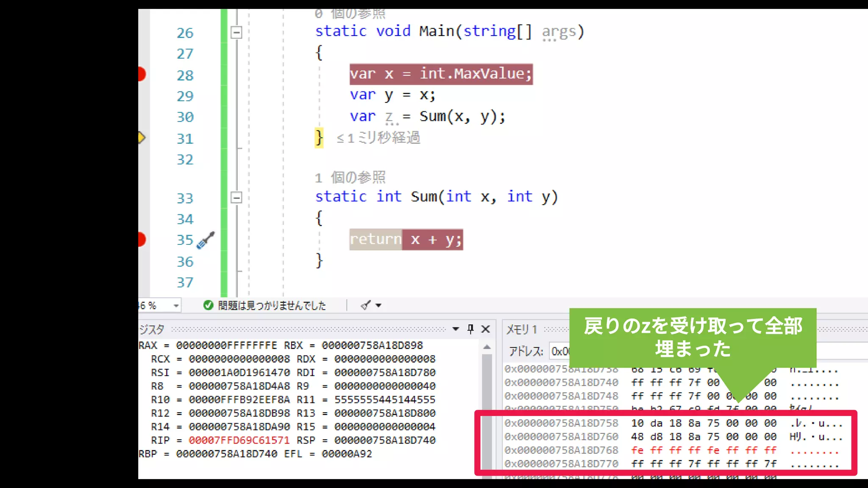Click the R13 value 000000758A18D800

coord(385,413)
